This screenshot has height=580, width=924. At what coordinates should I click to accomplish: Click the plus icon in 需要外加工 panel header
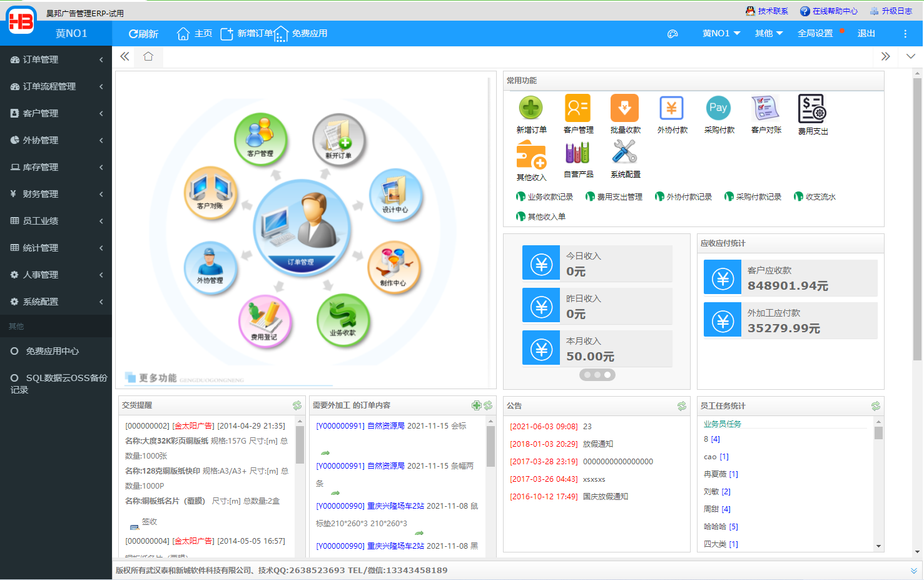click(477, 405)
